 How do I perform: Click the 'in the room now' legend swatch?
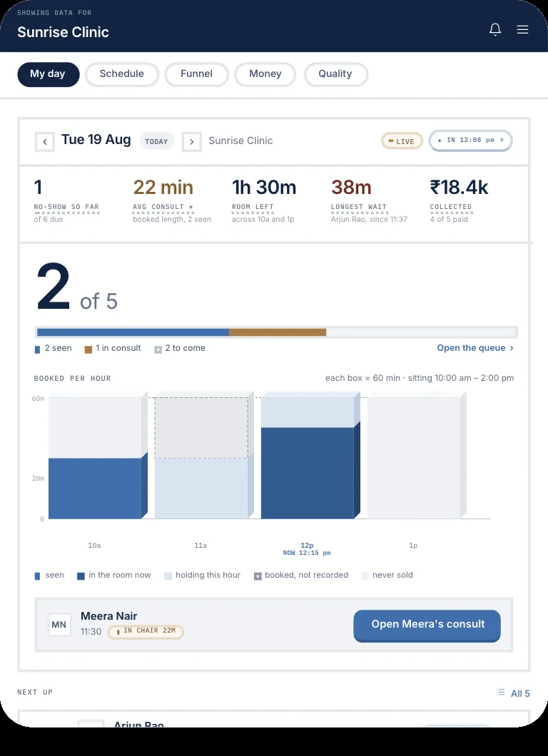pos(81,576)
